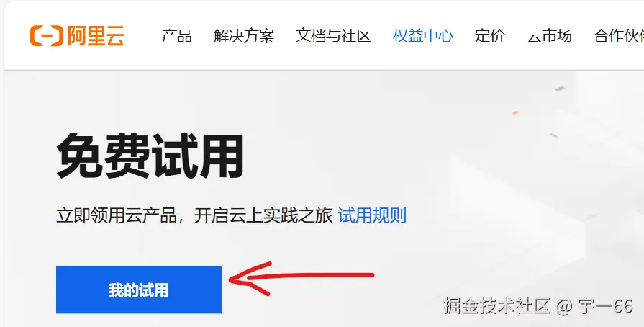
Task: Click the 掘金技术社区 watermark text
Action: [497, 306]
